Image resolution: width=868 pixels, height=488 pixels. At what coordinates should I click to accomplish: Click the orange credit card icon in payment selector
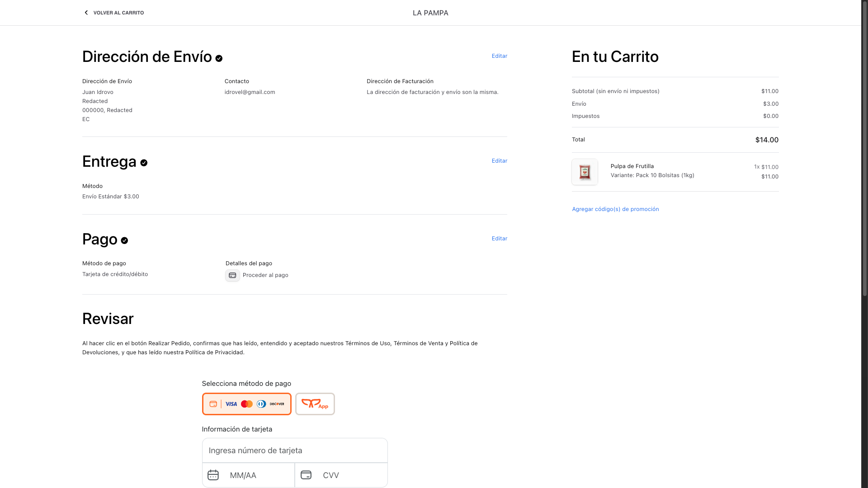coord(213,404)
